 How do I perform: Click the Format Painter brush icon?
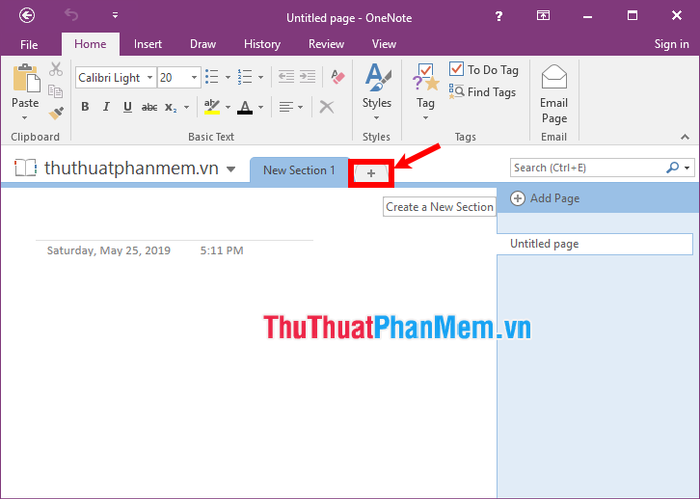[56, 113]
